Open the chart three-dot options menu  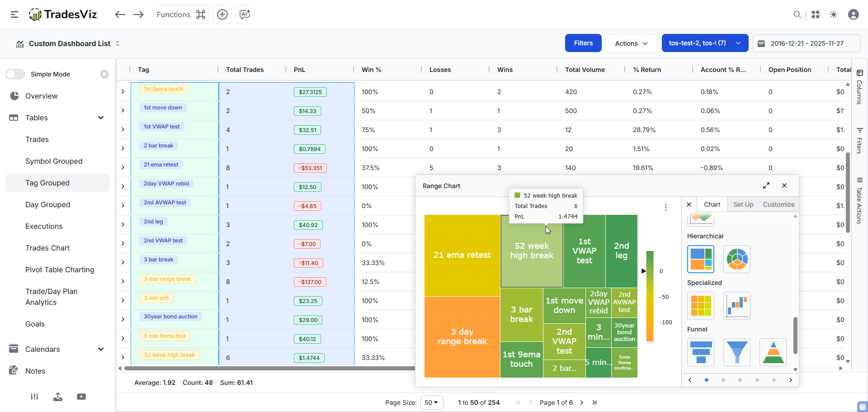click(665, 208)
